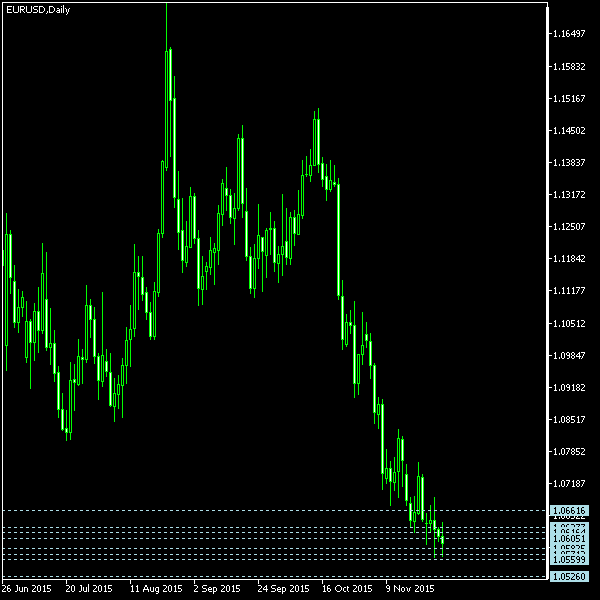600x600 pixels.
Task: Click the 2 Sep 2015 date label
Action: (217, 589)
